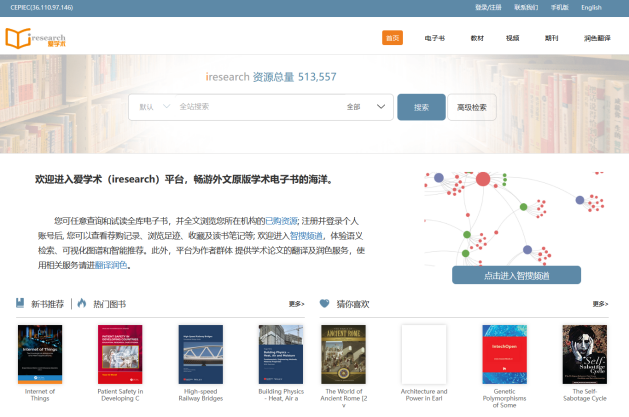Open the 已购资源 link

click(x=281, y=221)
